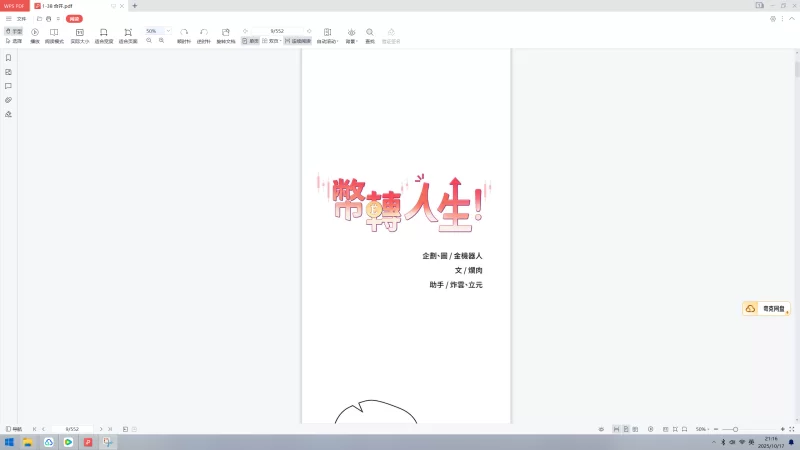Enable the Hand tool
The width and height of the screenshot is (800, 450).
click(14, 31)
